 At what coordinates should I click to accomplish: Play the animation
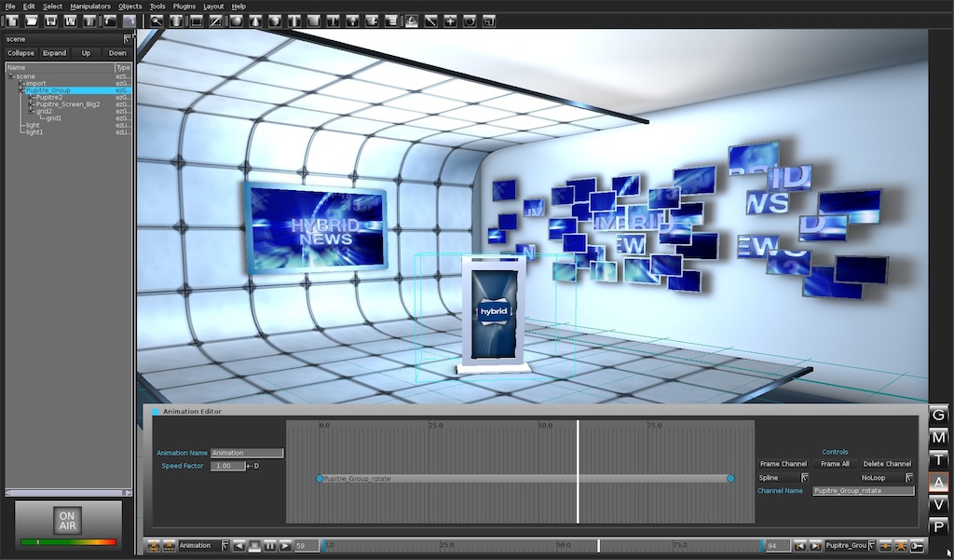click(285, 546)
